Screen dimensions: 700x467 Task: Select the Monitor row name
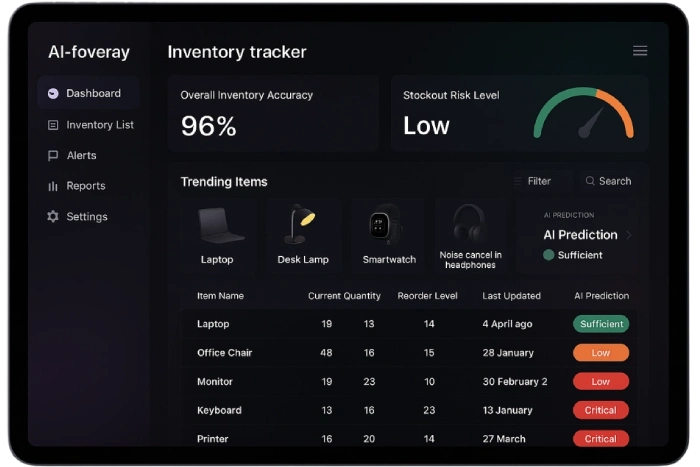(x=215, y=382)
